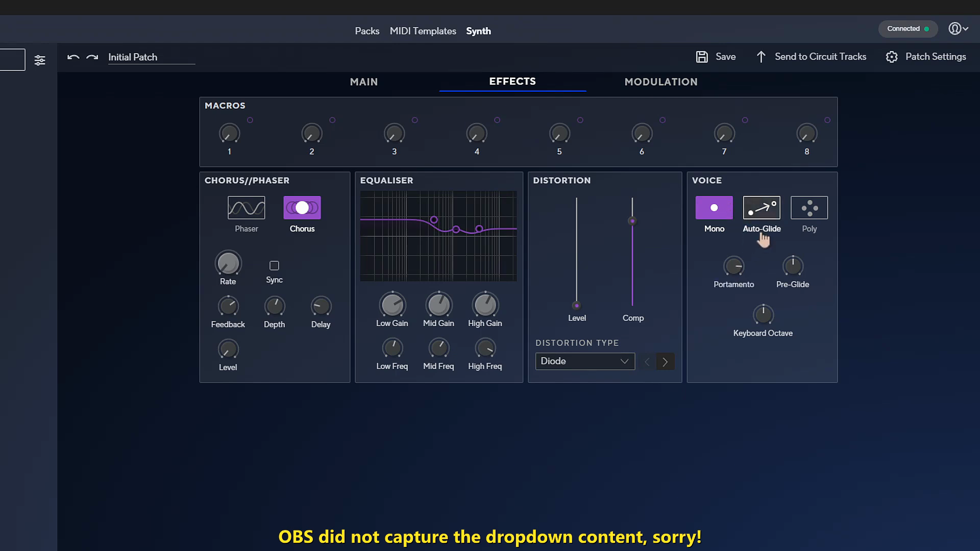980x551 pixels.
Task: Select the Auto-Glide voice mode icon
Action: [762, 208]
